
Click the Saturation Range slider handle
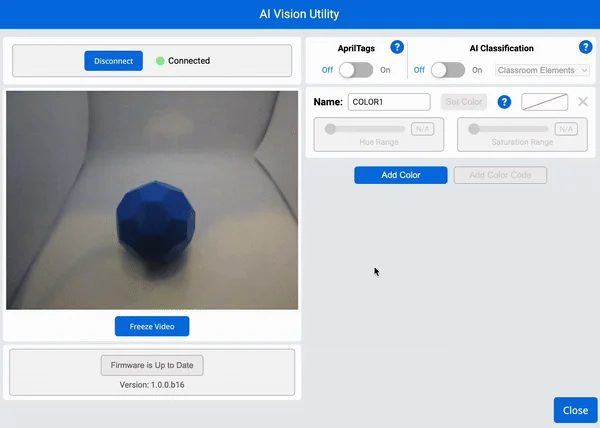click(474, 129)
